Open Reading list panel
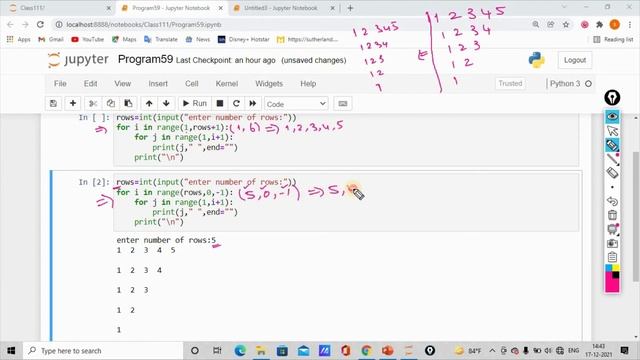 tap(613, 40)
